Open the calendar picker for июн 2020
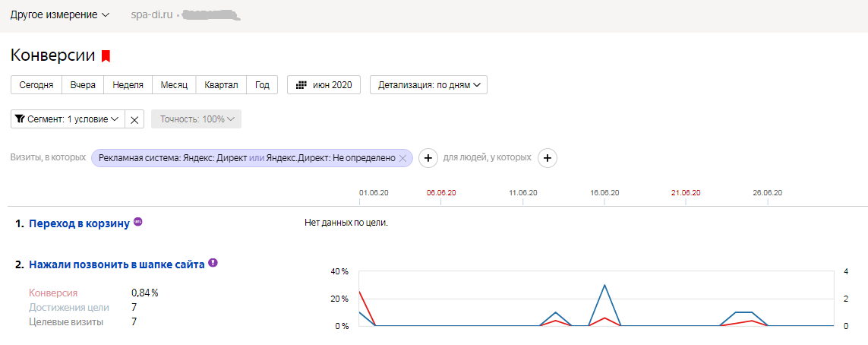The height and width of the screenshot is (345, 868). (324, 85)
